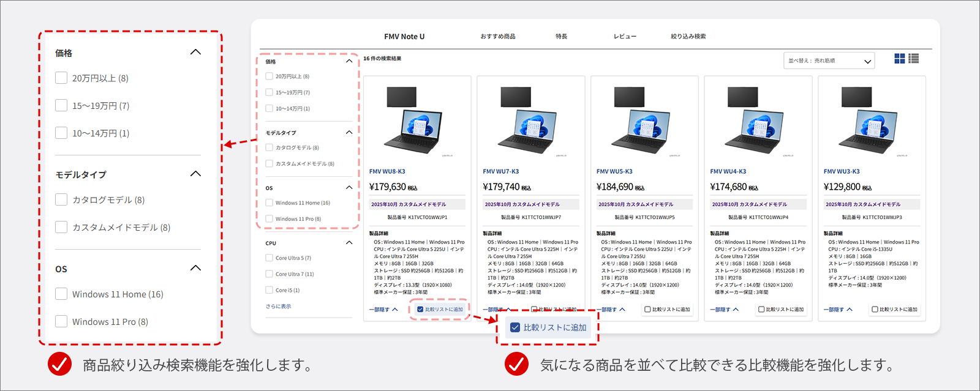Jump to the 特長 tab
The height and width of the screenshot is (391, 980).
coord(561,37)
